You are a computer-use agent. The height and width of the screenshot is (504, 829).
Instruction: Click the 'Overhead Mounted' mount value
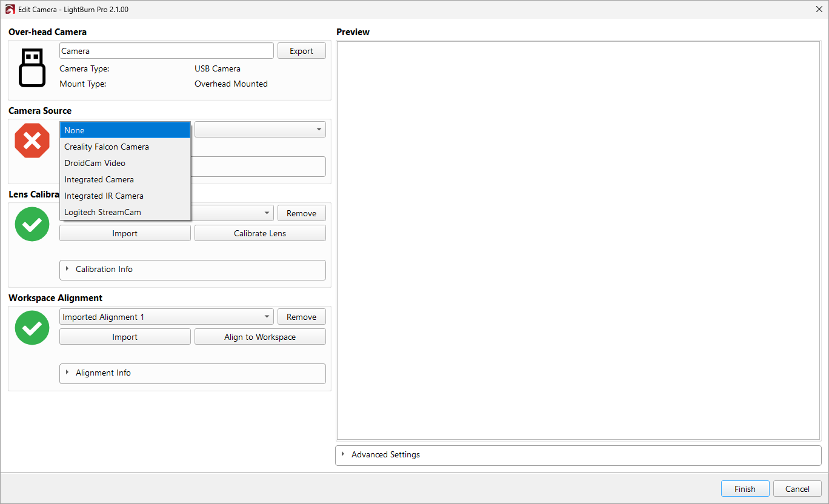coord(231,84)
